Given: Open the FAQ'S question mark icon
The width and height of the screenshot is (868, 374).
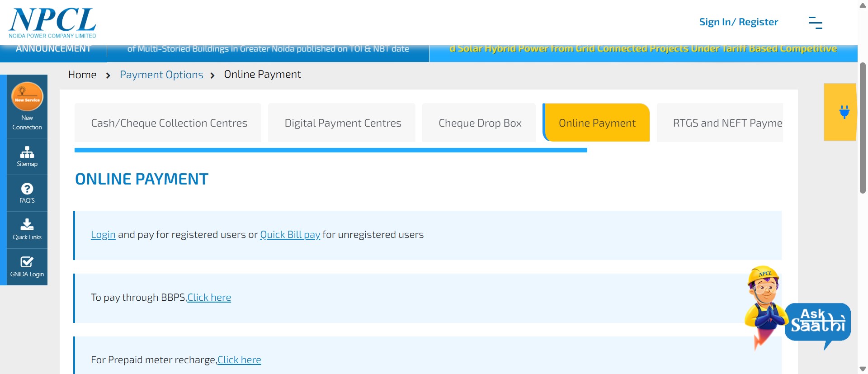Looking at the screenshot, I should 27,189.
